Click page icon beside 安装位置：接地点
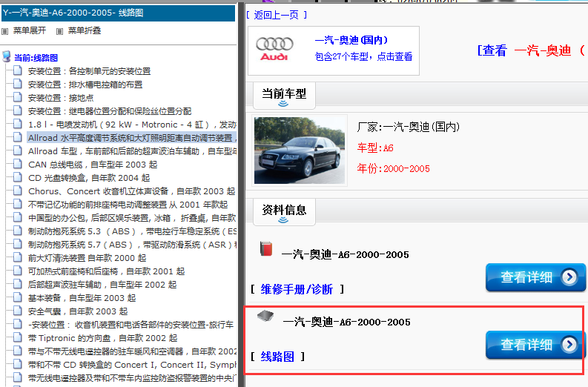Image resolution: width=588 pixels, height=387 pixels. pos(18,97)
